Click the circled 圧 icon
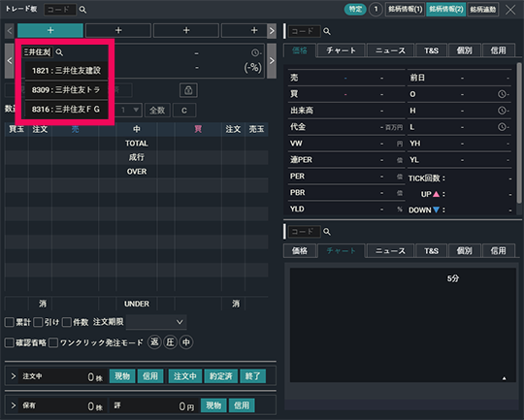Viewport: 524px width, 420px height. point(171,342)
